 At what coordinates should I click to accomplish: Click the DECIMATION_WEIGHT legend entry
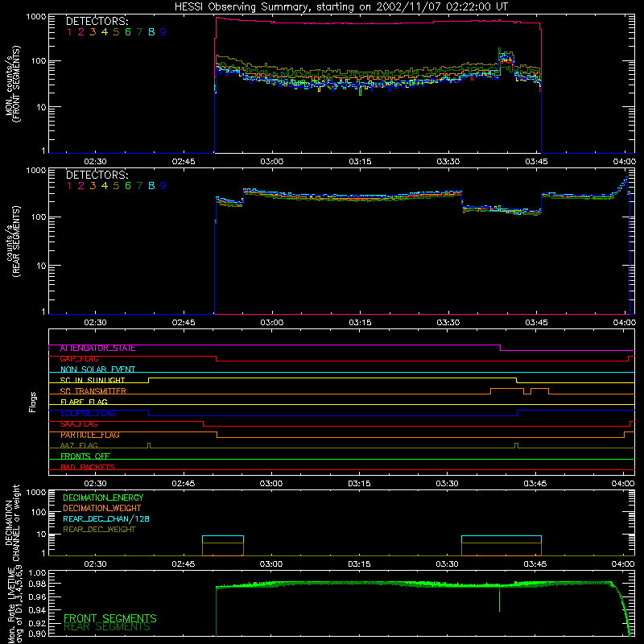(x=102, y=508)
